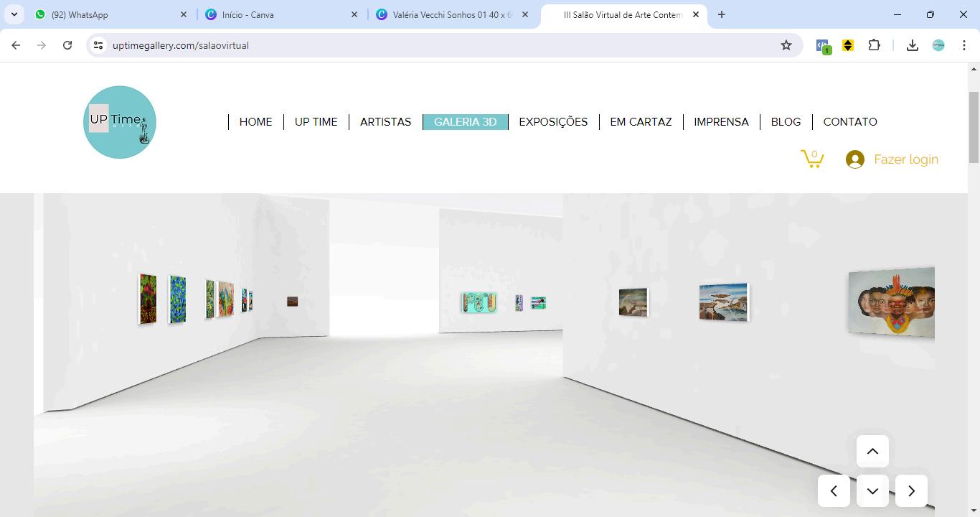Close the Início - Canva tab

coord(354,14)
